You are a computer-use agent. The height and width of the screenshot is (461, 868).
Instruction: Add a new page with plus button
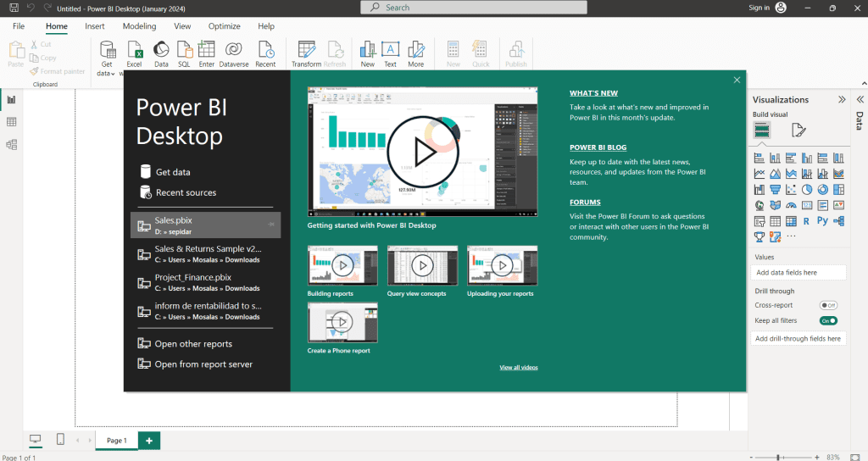(x=149, y=441)
